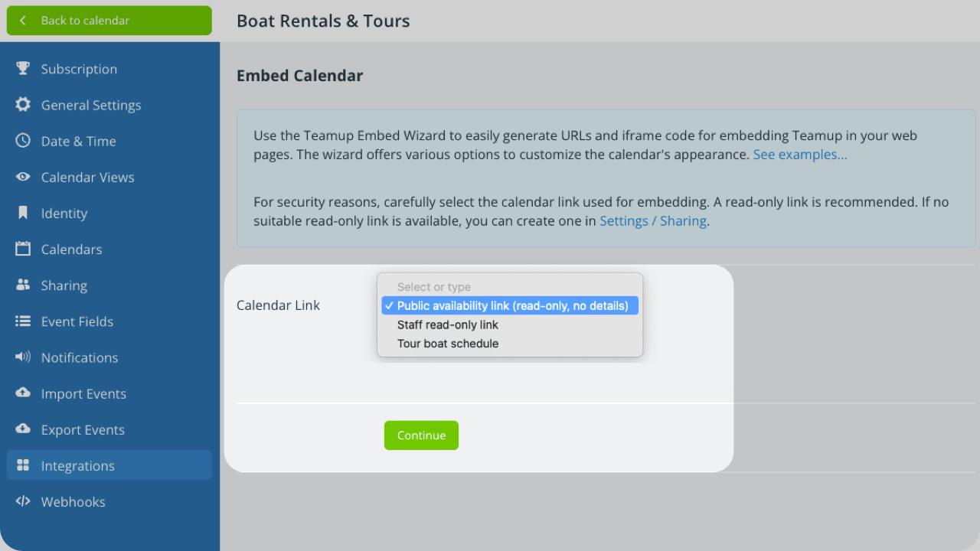Open Identity settings
Image resolution: width=980 pixels, height=551 pixels.
pos(109,213)
